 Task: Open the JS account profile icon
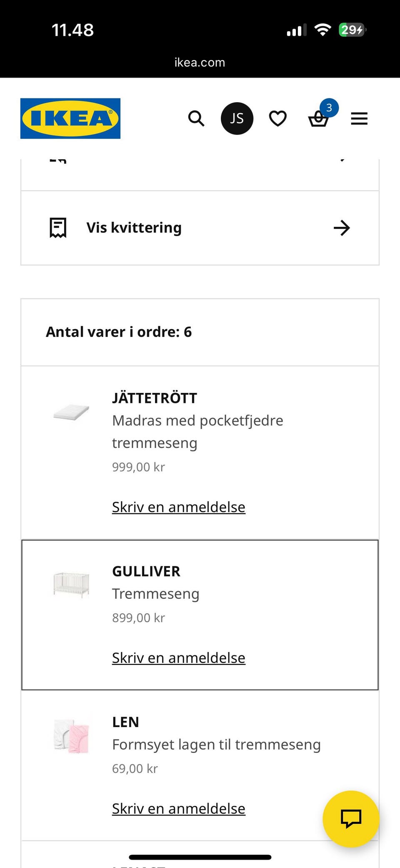(x=237, y=118)
